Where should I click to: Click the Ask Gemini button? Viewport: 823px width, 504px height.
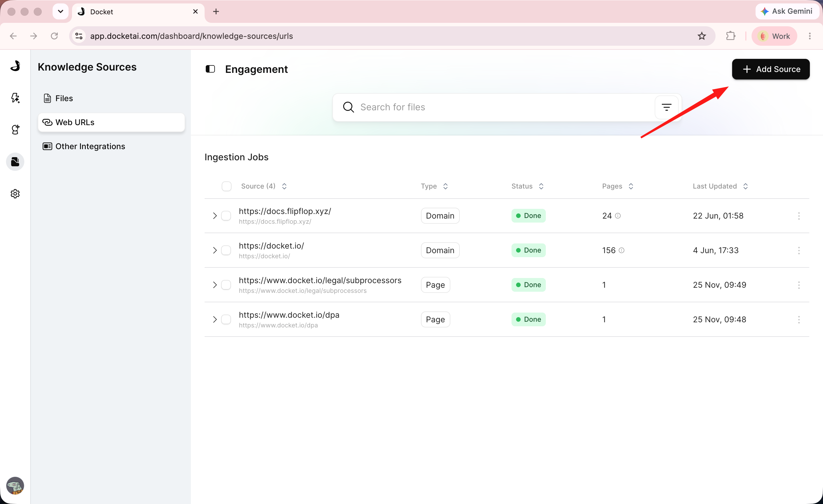click(x=787, y=11)
